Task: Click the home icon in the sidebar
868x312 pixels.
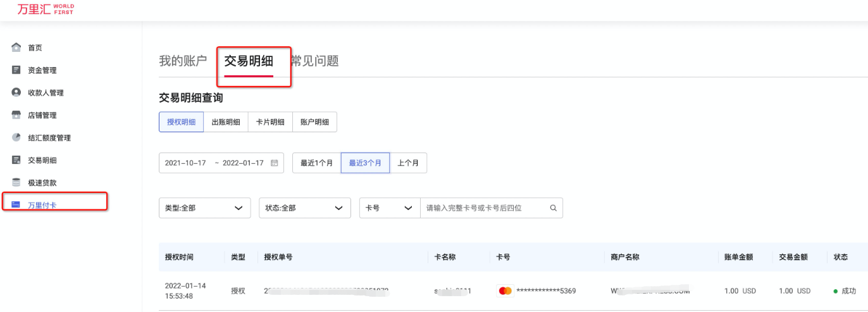Action: click(x=16, y=47)
